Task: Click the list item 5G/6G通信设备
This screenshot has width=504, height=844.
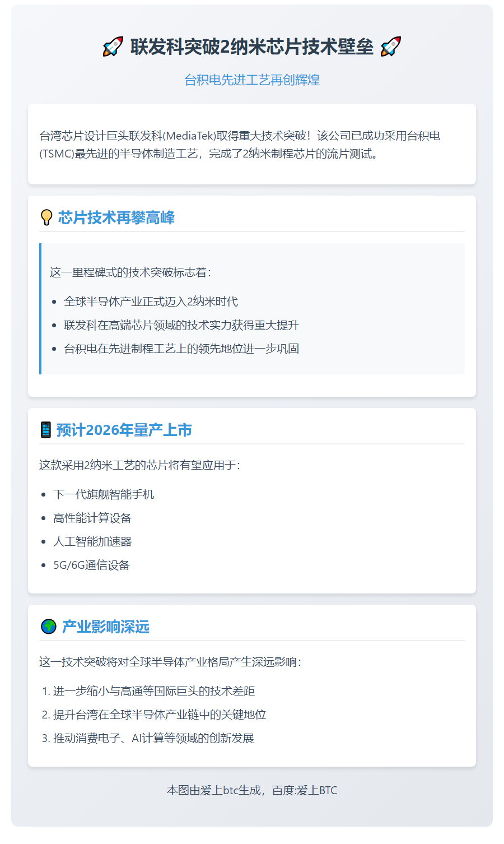Action: tap(91, 565)
